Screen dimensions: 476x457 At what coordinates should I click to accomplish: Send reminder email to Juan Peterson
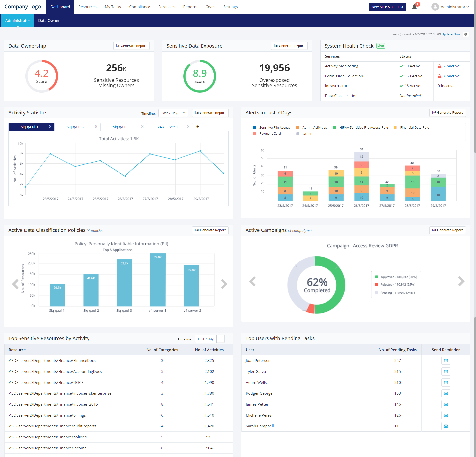pos(446,361)
